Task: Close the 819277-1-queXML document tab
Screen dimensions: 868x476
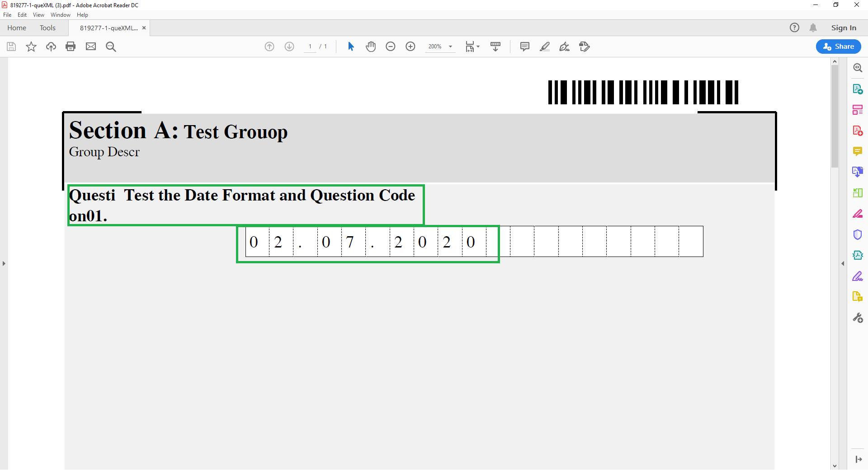Action: pyautogui.click(x=144, y=28)
